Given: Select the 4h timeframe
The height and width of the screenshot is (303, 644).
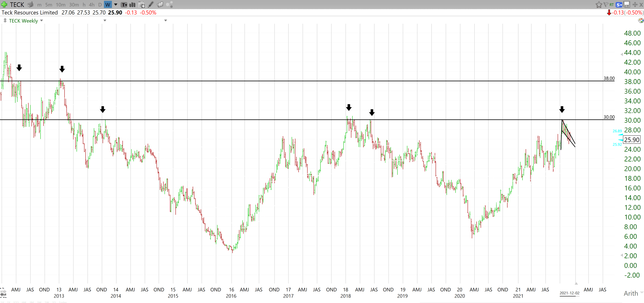Looking at the screenshot, I should click(x=92, y=5).
